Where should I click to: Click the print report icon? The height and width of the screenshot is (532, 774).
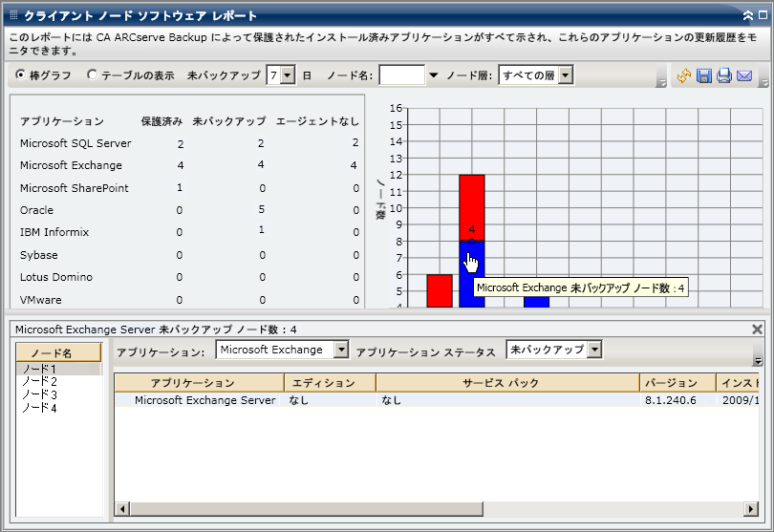[724, 75]
